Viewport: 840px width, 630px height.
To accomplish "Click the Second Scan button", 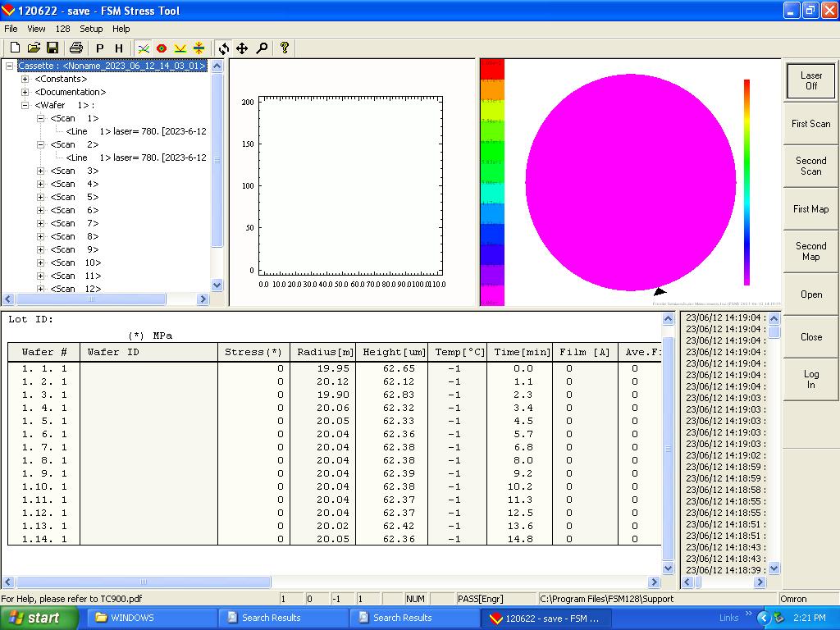I will pyautogui.click(x=811, y=166).
